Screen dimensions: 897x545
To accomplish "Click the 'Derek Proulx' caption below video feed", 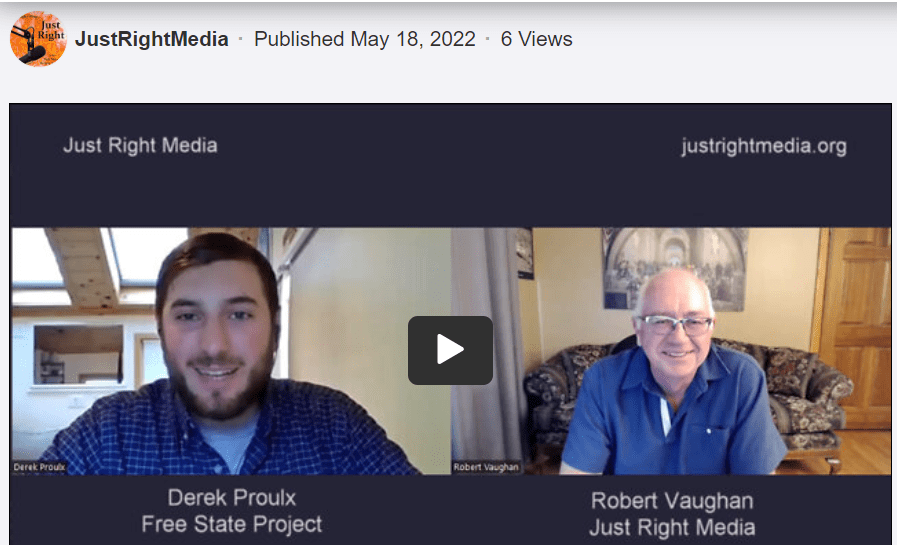I will (x=232, y=498).
